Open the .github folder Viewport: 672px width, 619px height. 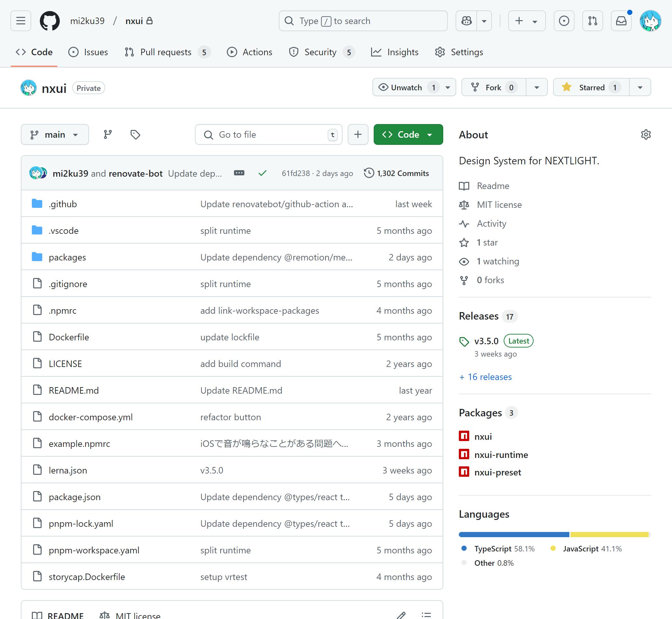pos(63,204)
